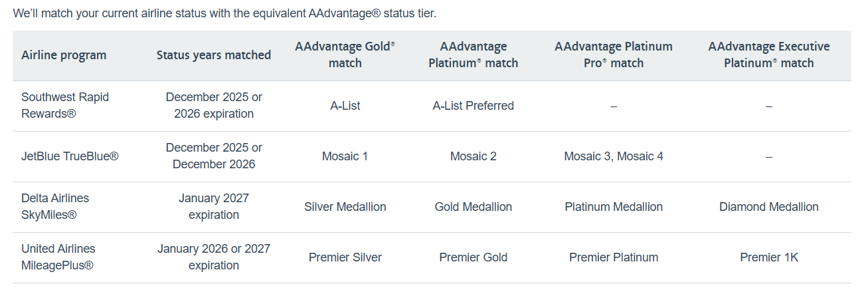Click the Delta Airlines SkyMiles row label
This screenshot has height=294, width=868.
click(55, 206)
